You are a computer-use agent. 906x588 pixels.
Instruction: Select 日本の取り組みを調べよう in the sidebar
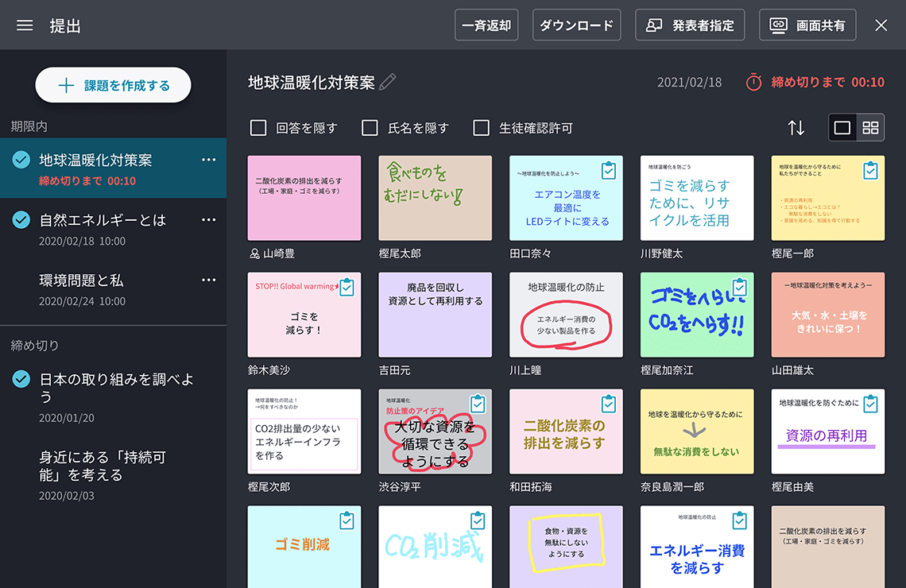116,388
